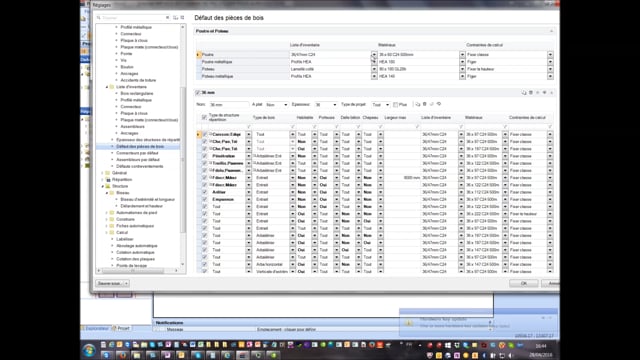Select Connecteurs par défaut in the tree
Image resolution: width=640 pixels, height=360 pixels.
coord(137,153)
